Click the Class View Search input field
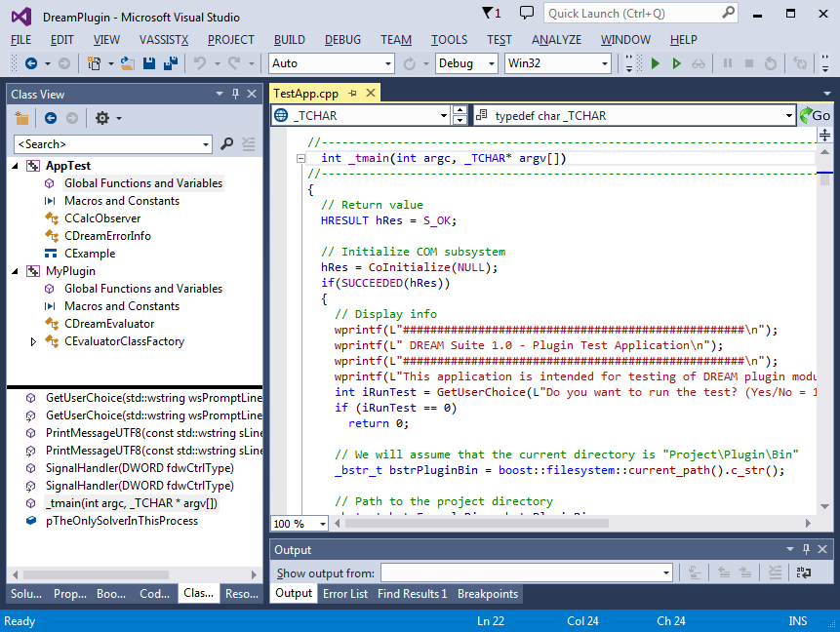Viewport: 840px width, 632px height. (x=107, y=144)
